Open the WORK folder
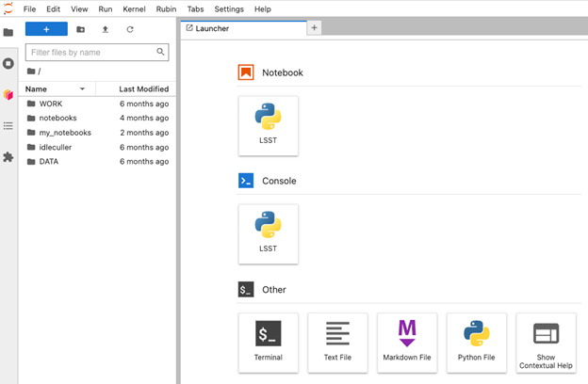The image size is (588, 384). (50, 104)
